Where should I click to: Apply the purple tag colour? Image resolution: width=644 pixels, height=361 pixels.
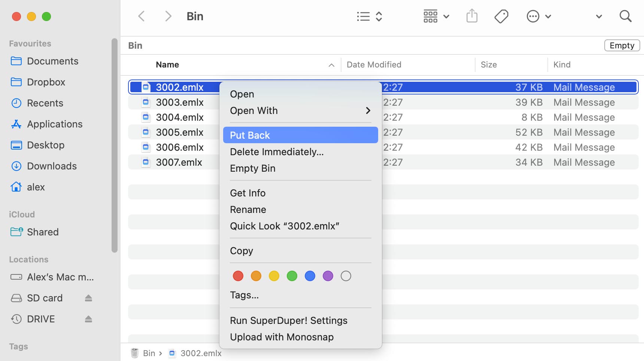328,276
